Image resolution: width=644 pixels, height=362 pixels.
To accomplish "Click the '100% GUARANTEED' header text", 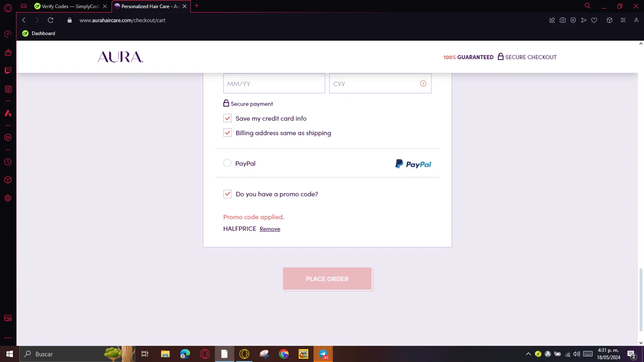I will click(468, 57).
